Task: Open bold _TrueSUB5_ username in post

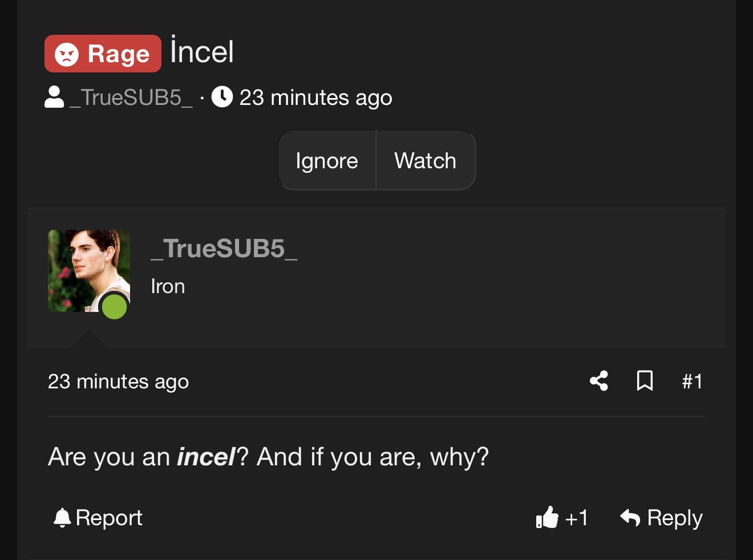Action: pos(224,249)
